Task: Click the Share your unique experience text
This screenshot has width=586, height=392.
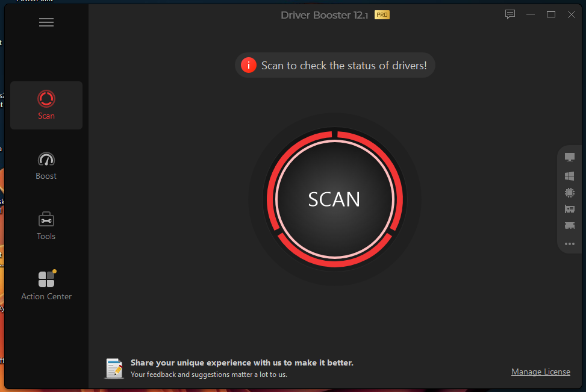Action: [x=242, y=363]
